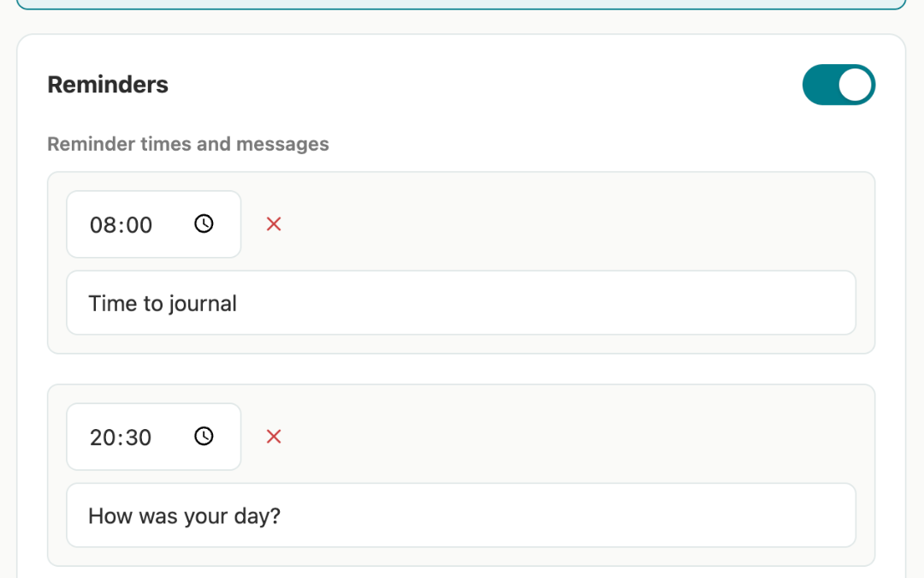This screenshot has height=578, width=924.
Task: Remove the 20:30 reminder with red X
Action: tap(274, 437)
